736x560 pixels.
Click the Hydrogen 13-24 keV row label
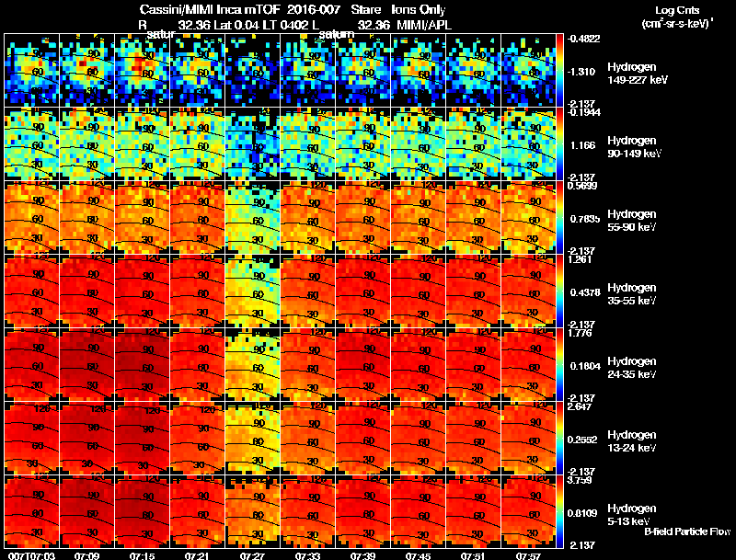tap(632, 440)
